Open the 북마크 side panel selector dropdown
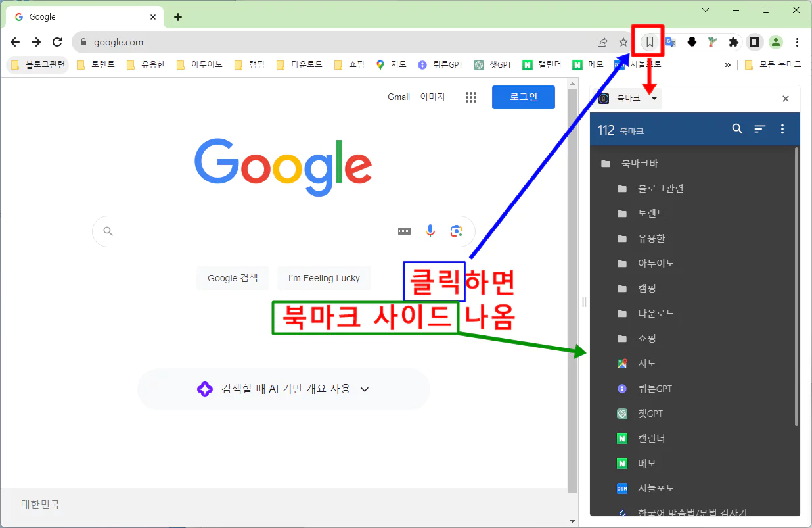This screenshot has width=812, height=528. point(627,99)
